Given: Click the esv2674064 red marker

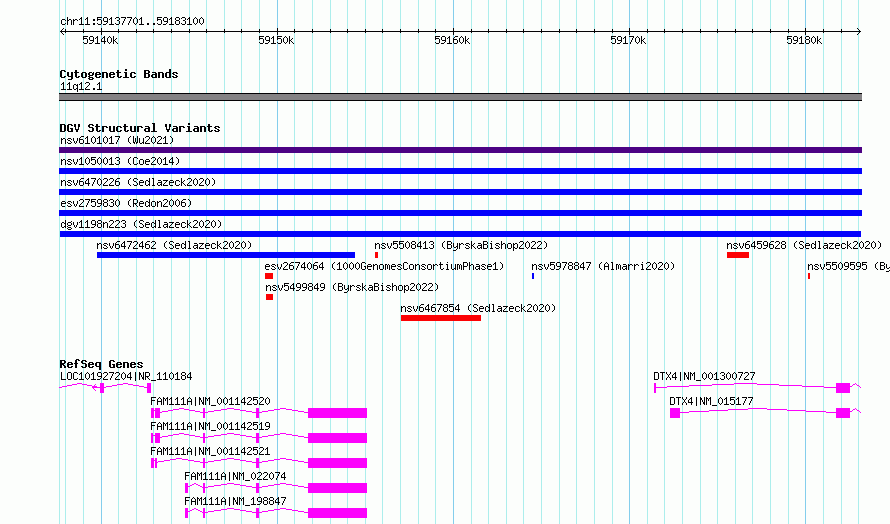Looking at the screenshot, I should pos(269,276).
